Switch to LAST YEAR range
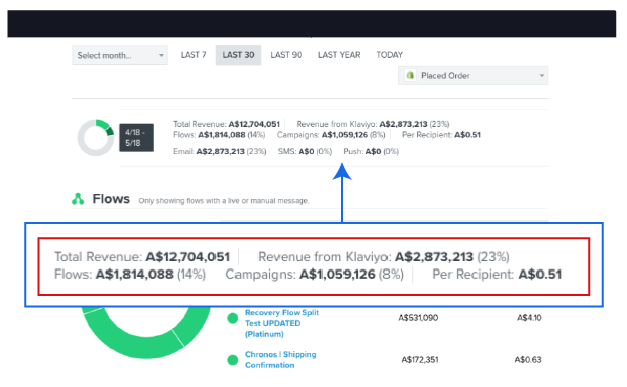The width and height of the screenshot is (627, 387). click(x=339, y=55)
